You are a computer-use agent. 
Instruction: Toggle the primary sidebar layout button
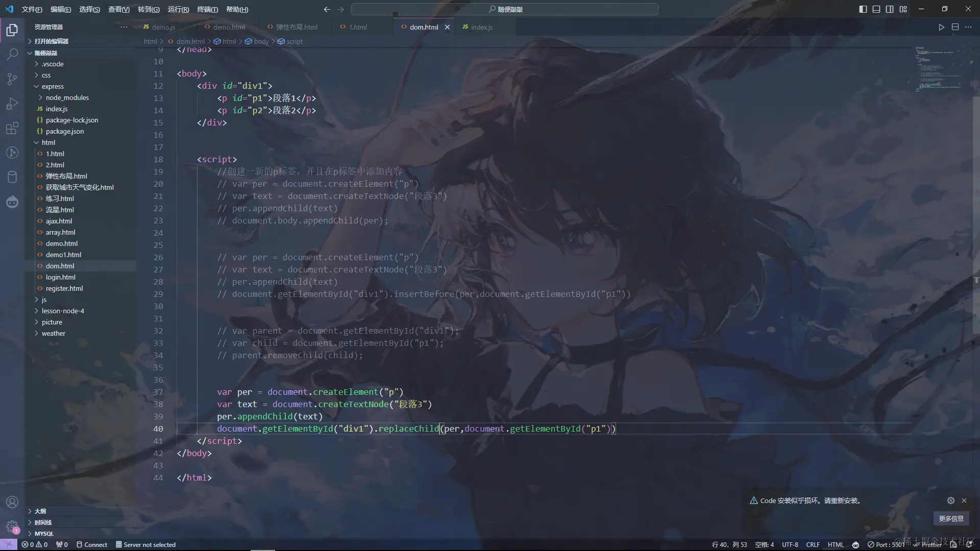[863, 9]
